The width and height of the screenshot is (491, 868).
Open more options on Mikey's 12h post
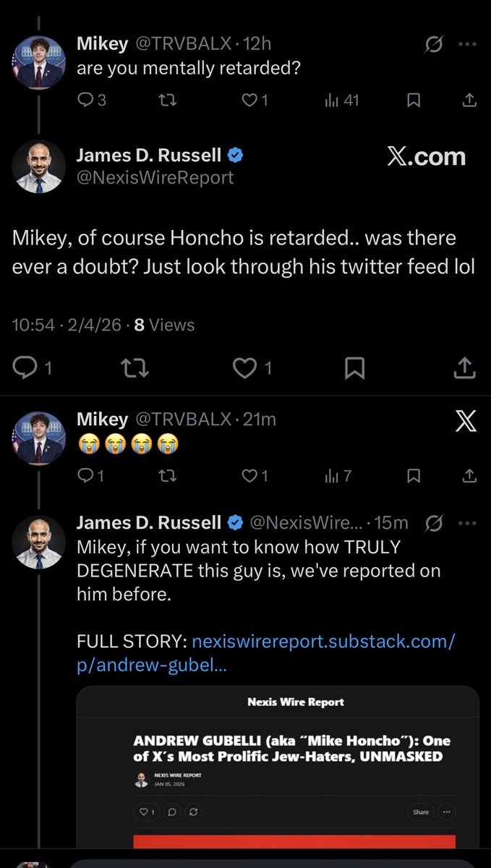[469, 46]
